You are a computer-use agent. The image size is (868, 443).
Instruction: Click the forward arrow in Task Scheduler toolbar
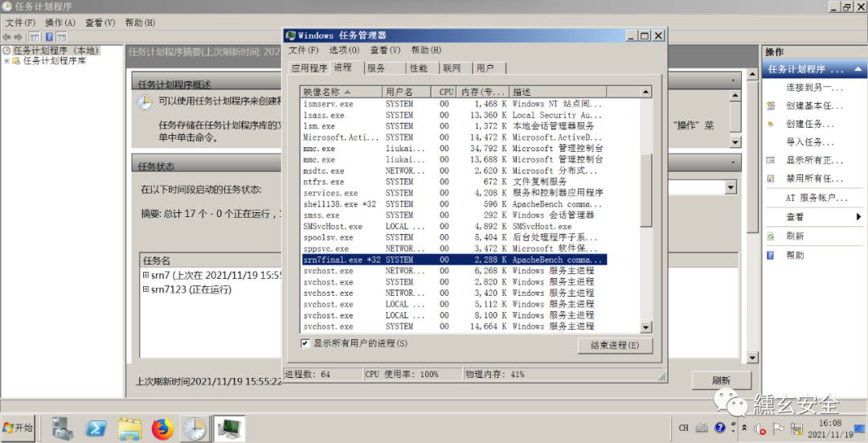point(18,37)
